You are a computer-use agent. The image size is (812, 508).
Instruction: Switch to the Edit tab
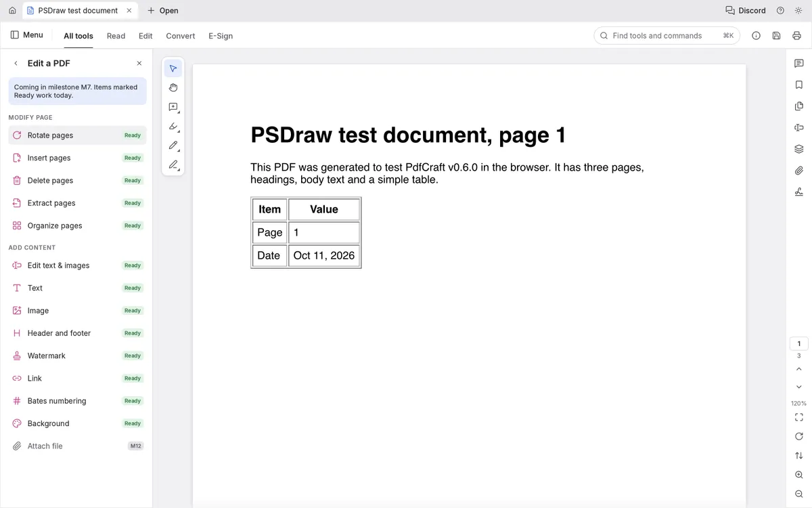[x=145, y=36]
